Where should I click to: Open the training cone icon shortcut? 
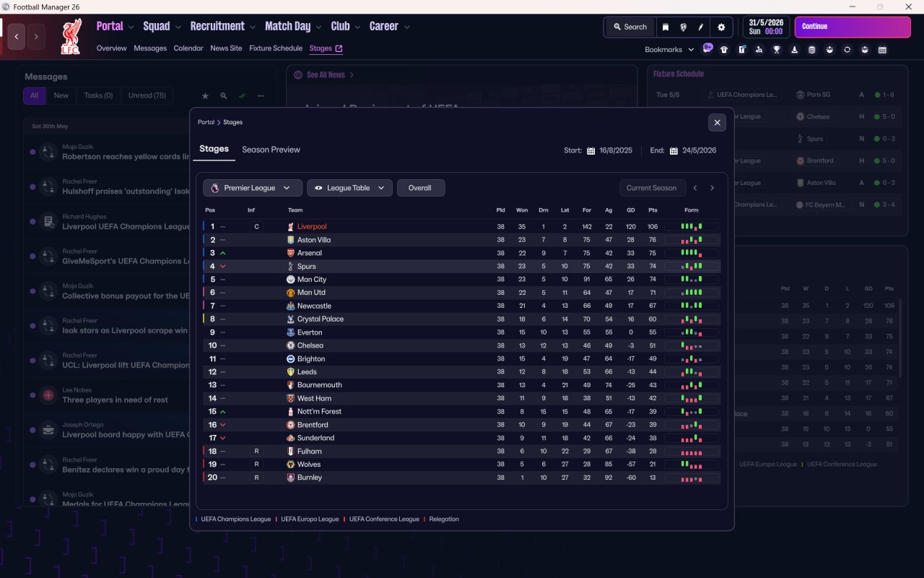click(x=795, y=50)
